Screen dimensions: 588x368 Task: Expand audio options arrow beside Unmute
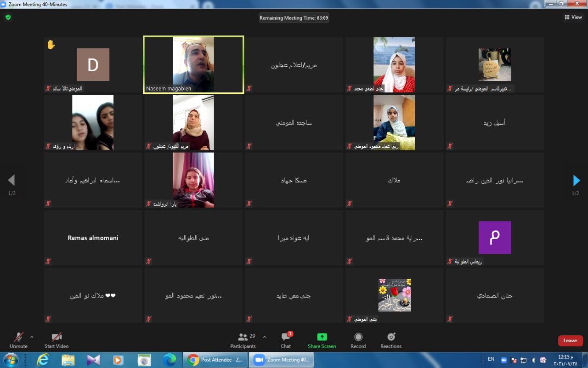click(32, 337)
